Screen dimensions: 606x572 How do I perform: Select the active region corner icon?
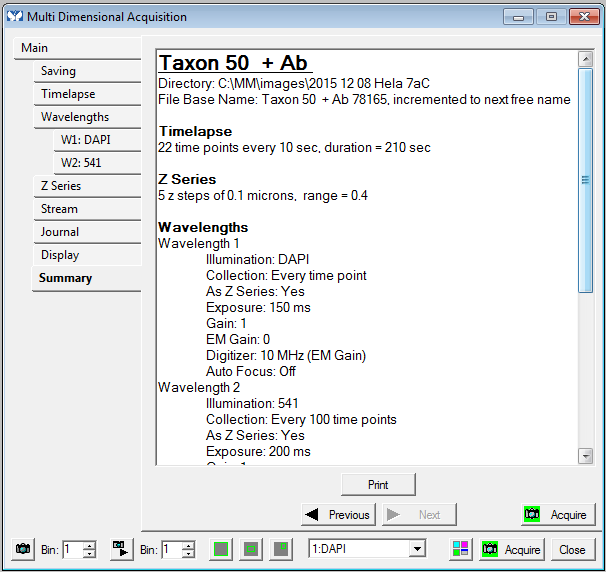pyautogui.click(x=281, y=549)
